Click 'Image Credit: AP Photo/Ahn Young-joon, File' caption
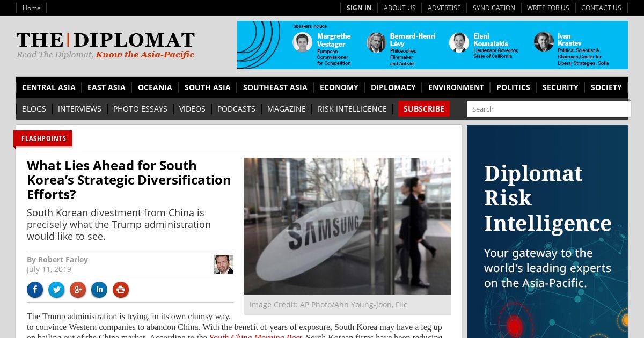 point(328,305)
